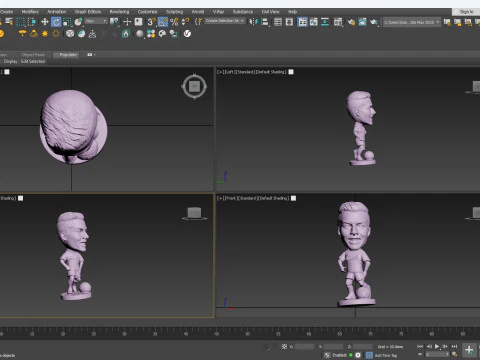Click the Align tool icon
480x360 pixels.
pos(265,22)
